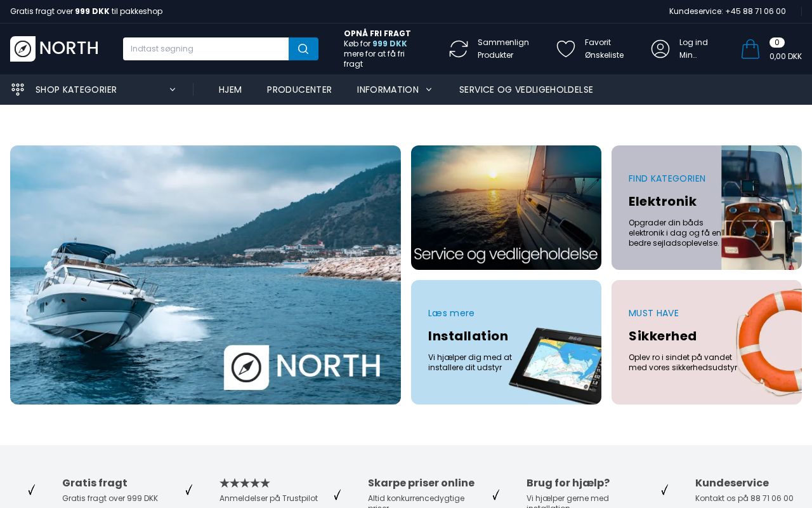Click the Gratis fragt heading in footer strip
812x508 pixels.
[x=95, y=483]
